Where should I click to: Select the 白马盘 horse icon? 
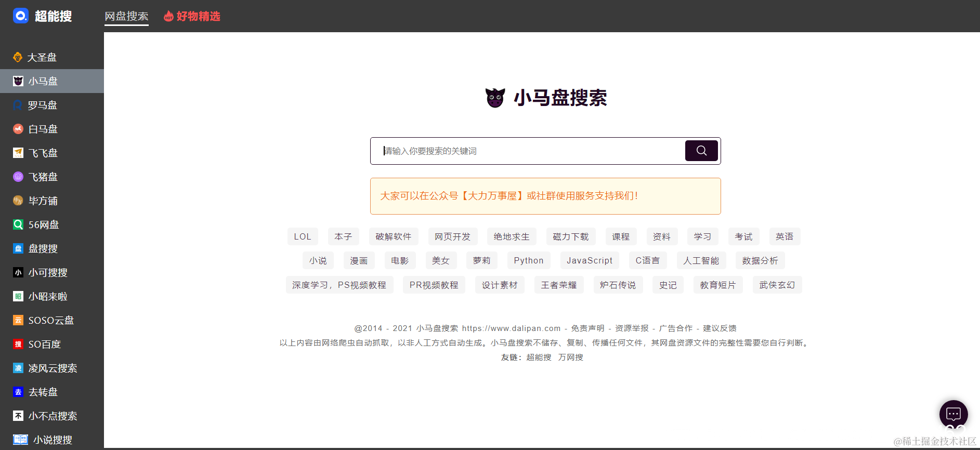point(18,129)
